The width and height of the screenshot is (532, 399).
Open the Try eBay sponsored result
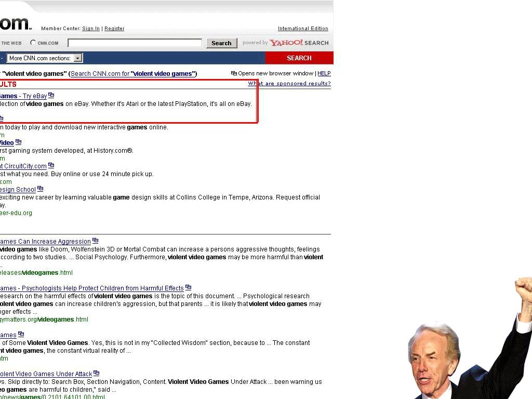pyautogui.click(x=23, y=96)
